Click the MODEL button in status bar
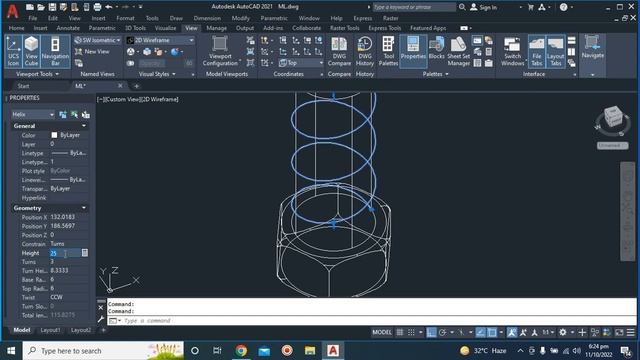Viewport: 640px width, 360px height. [382, 333]
